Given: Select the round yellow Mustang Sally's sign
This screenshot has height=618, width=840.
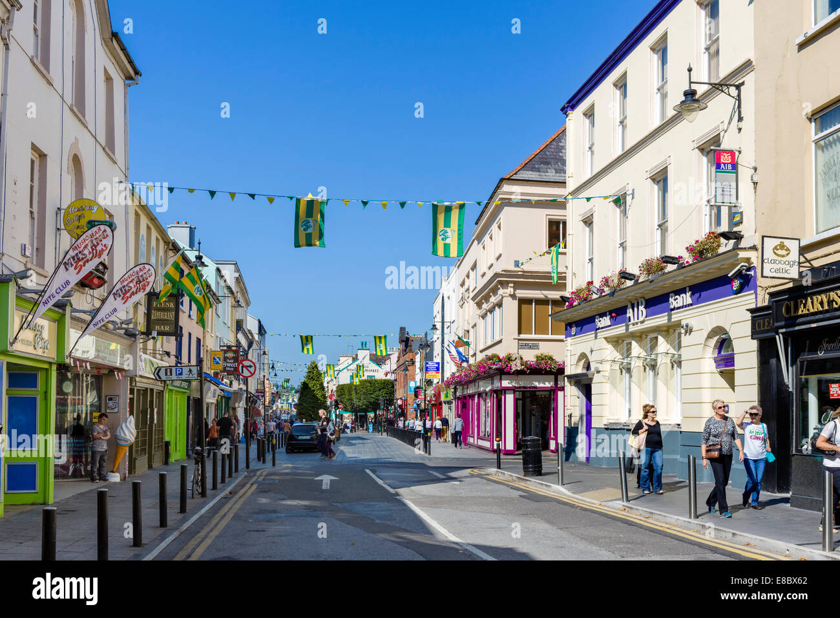Looking at the screenshot, I should coord(83,217).
